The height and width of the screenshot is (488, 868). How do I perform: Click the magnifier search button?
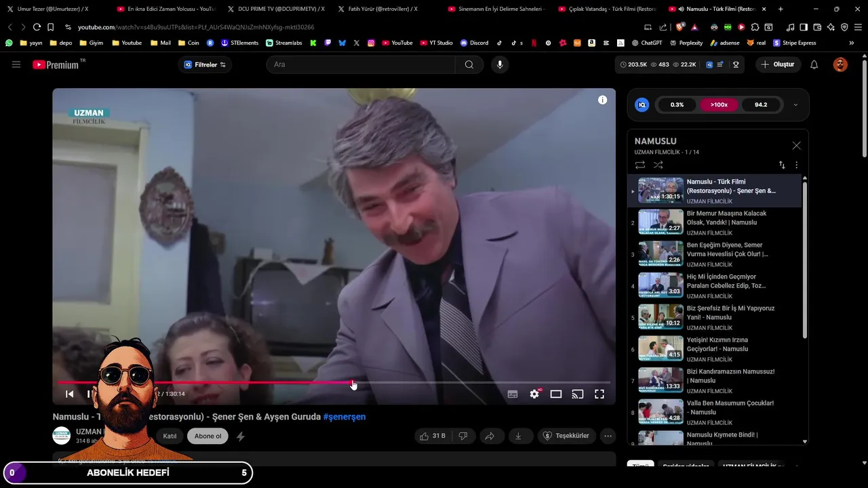click(x=469, y=64)
